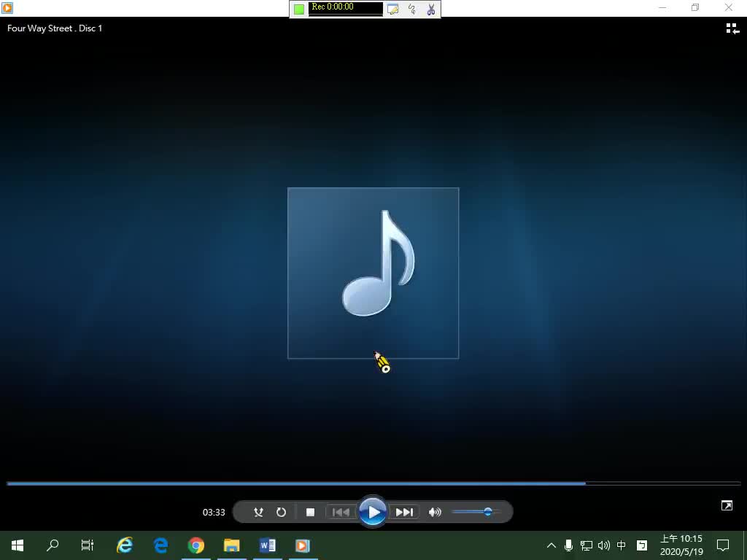Skip to next track
Image resolution: width=747 pixels, height=560 pixels.
pyautogui.click(x=404, y=512)
